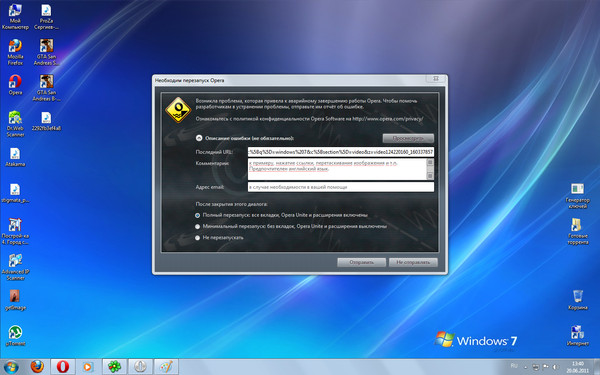This screenshot has width=600, height=375.
Task: Click the comment box scrollbar up arrow
Action: click(x=430, y=162)
